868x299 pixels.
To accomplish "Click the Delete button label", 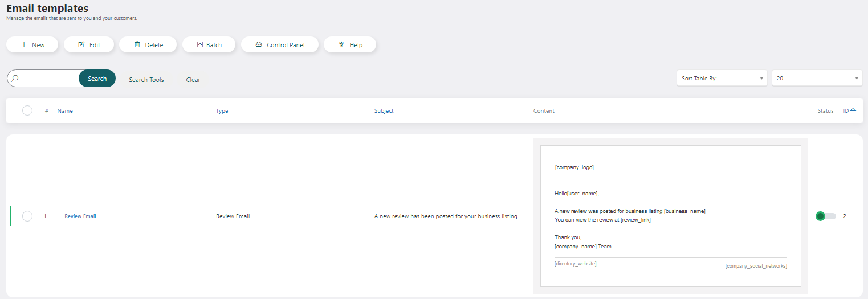I will point(154,45).
